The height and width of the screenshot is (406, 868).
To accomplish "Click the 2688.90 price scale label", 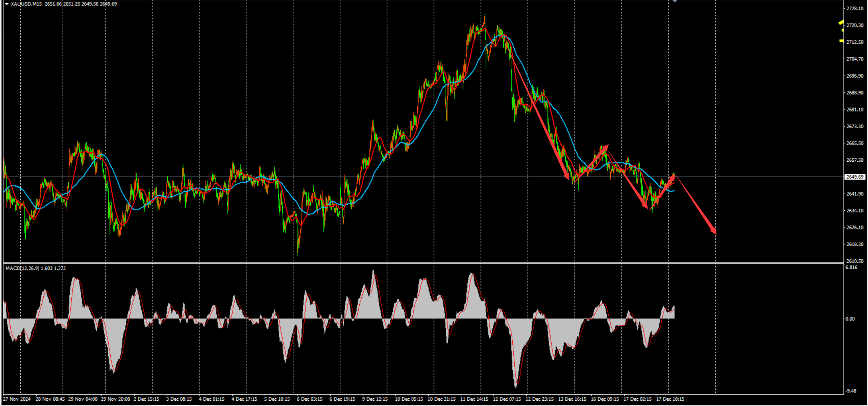I will click(855, 93).
